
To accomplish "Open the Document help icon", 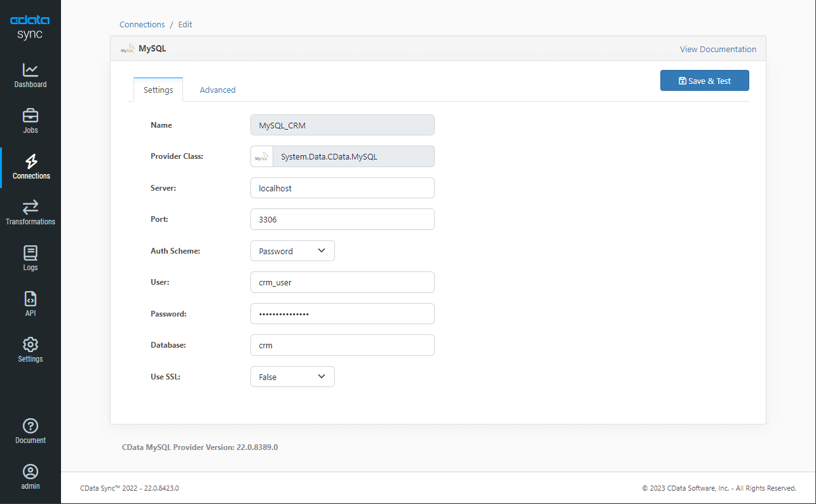I will pyautogui.click(x=30, y=430).
